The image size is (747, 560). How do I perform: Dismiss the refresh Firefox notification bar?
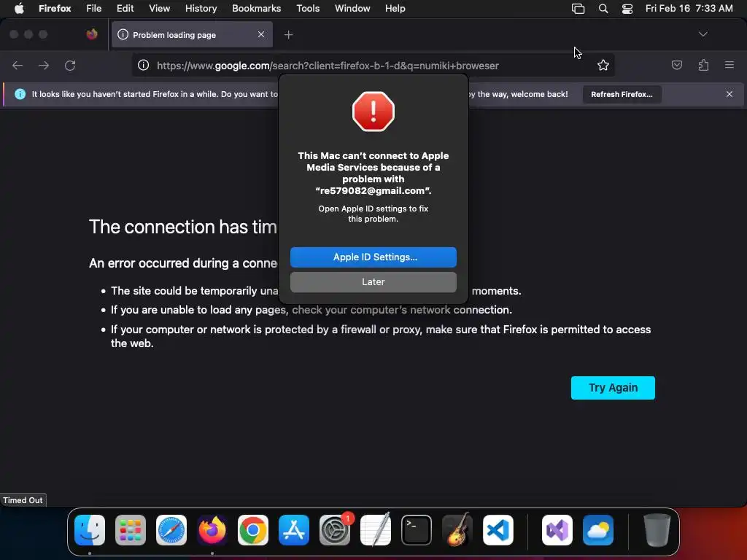[x=729, y=94]
